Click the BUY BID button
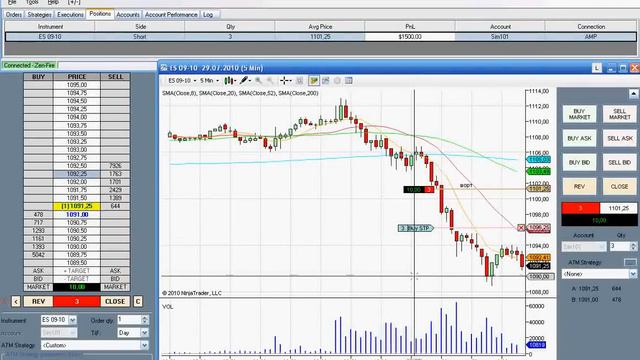The width and height of the screenshot is (640, 360). pyautogui.click(x=580, y=162)
